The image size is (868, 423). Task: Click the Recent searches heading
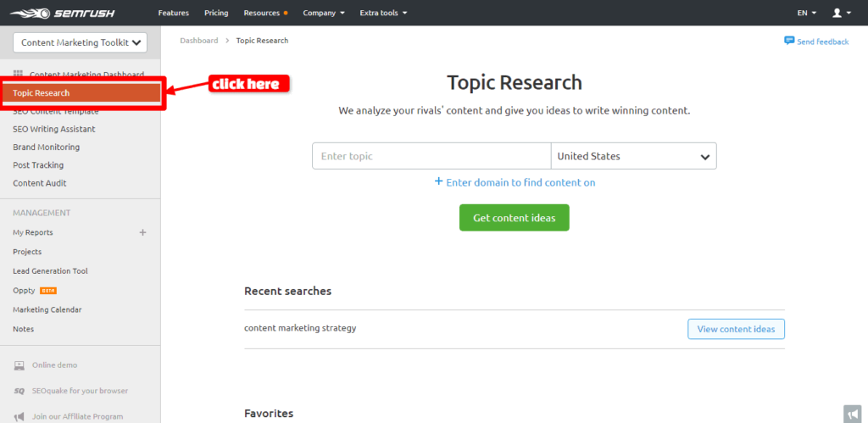pyautogui.click(x=288, y=291)
